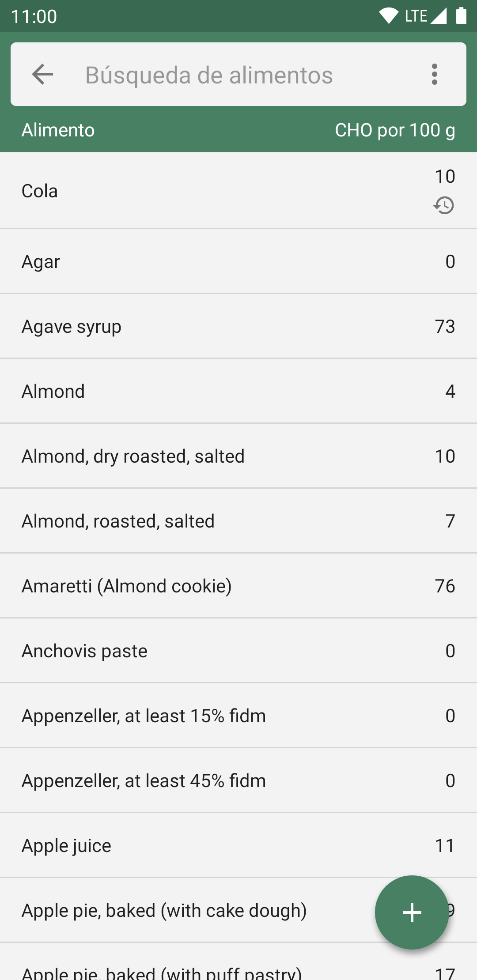The height and width of the screenshot is (980, 477).
Task: Open the three-dot overflow menu
Action: 435,74
